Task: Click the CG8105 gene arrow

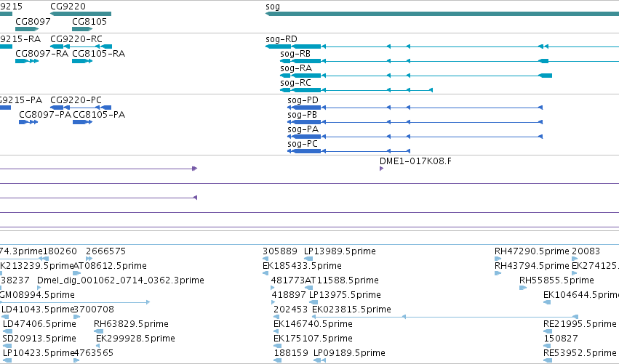Action: [82, 29]
